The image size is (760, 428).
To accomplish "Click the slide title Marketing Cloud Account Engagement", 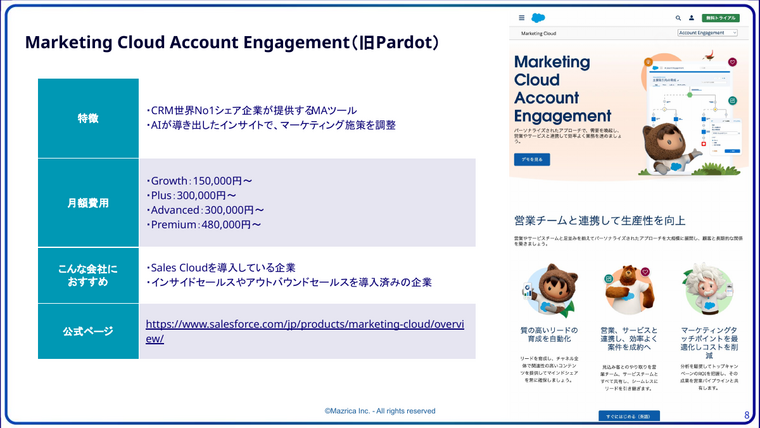I will point(232,42).
